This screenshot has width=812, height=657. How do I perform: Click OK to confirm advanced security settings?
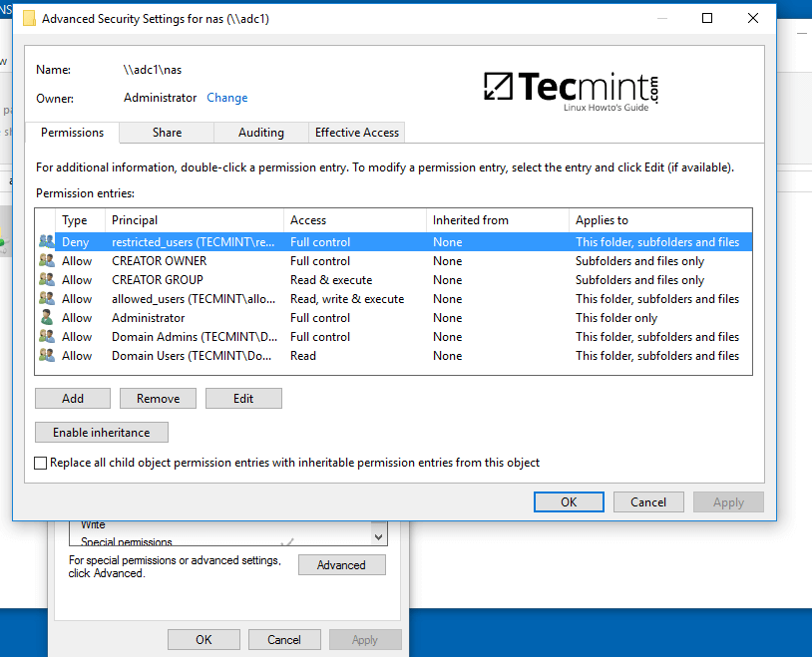tap(569, 501)
